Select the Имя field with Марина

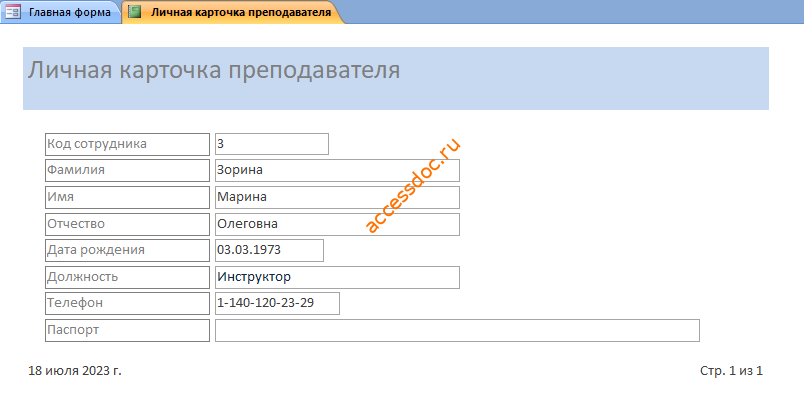click(337, 197)
